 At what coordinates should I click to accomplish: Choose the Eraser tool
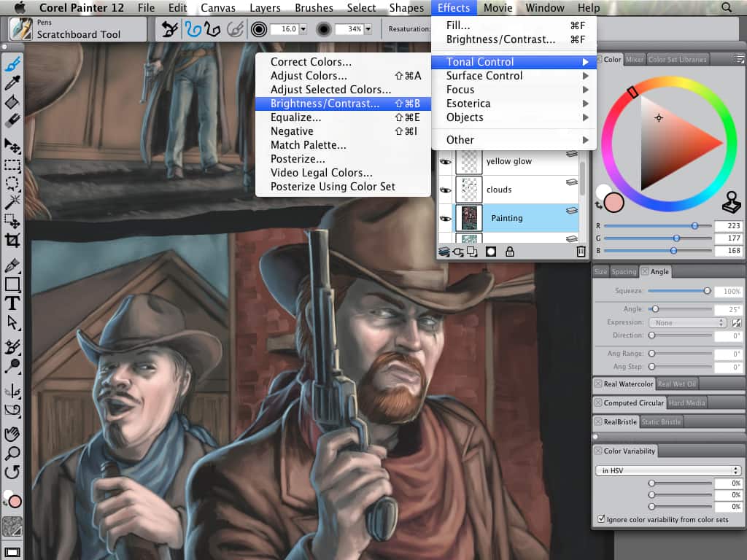(x=12, y=120)
